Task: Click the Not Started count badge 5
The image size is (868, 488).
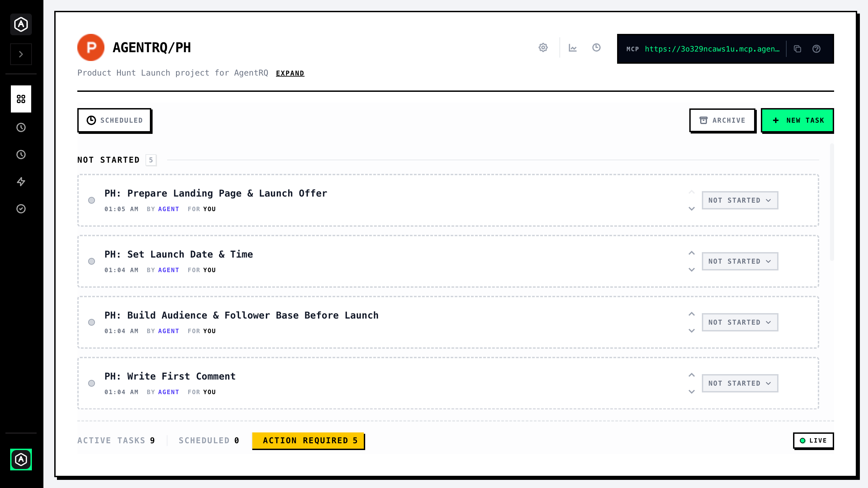Action: click(151, 160)
